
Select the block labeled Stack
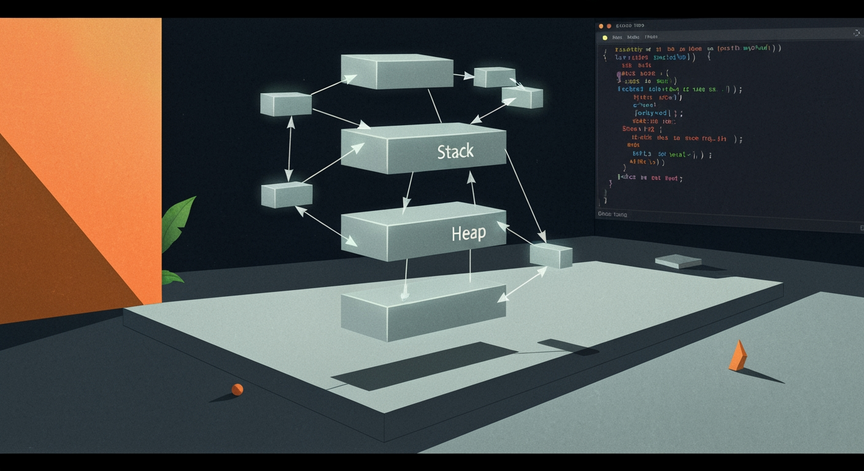(x=423, y=148)
